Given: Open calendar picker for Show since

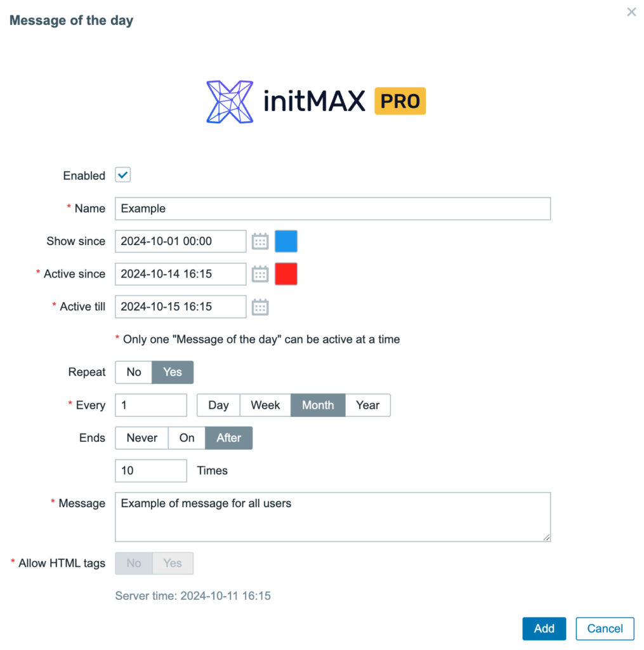Looking at the screenshot, I should click(x=260, y=241).
